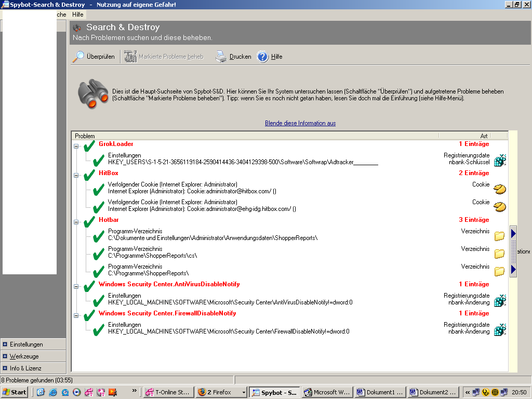Click the Markierte Probleme beheben icon

click(x=130, y=56)
